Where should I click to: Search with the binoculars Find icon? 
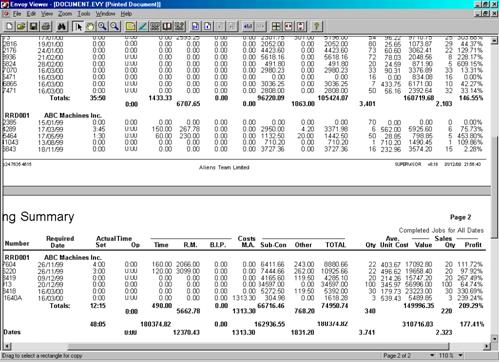[x=62, y=26]
